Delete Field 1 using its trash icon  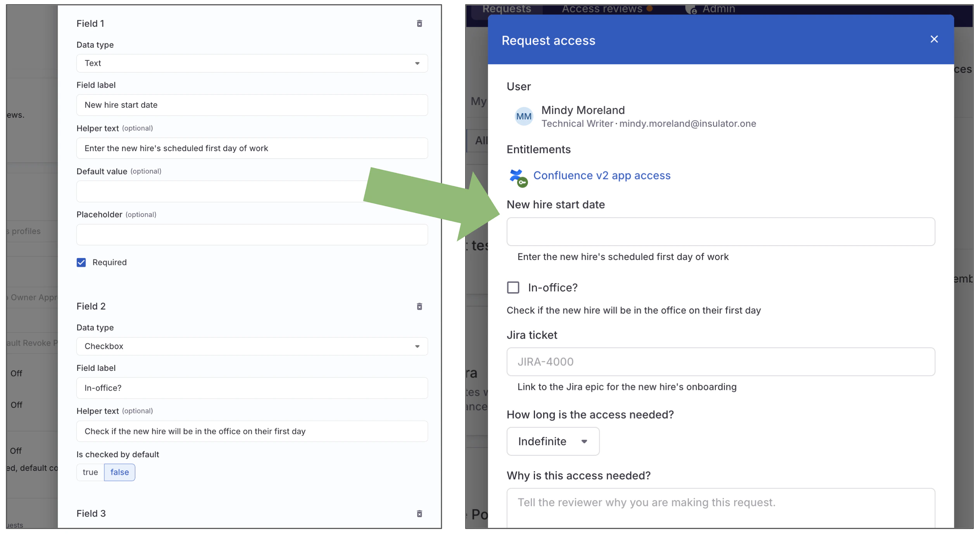pos(419,24)
